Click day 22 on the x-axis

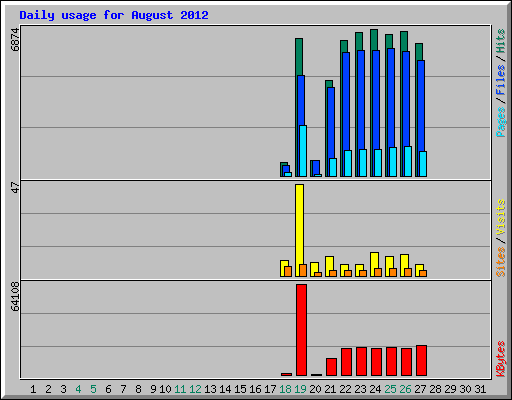tap(345, 389)
